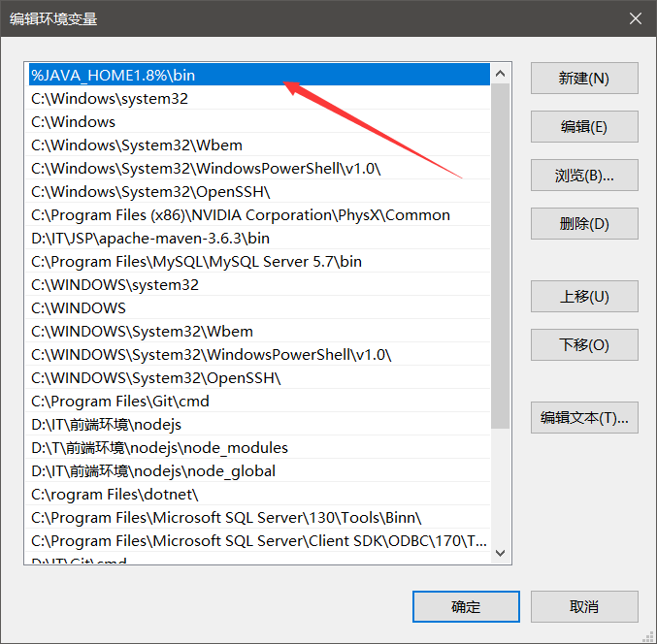
Task: Click the vertical scrollbar thumb
Action: tap(500, 256)
